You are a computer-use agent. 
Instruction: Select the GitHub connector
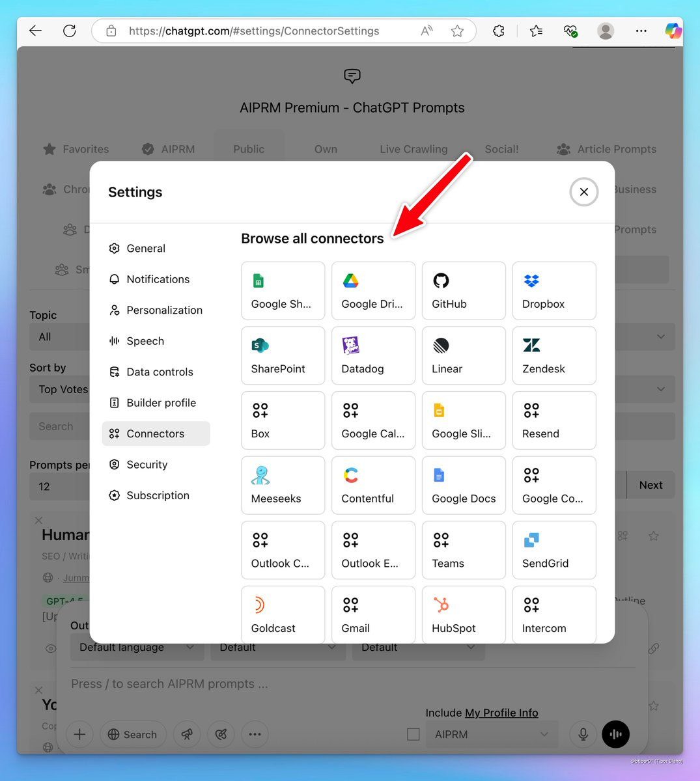pos(464,291)
